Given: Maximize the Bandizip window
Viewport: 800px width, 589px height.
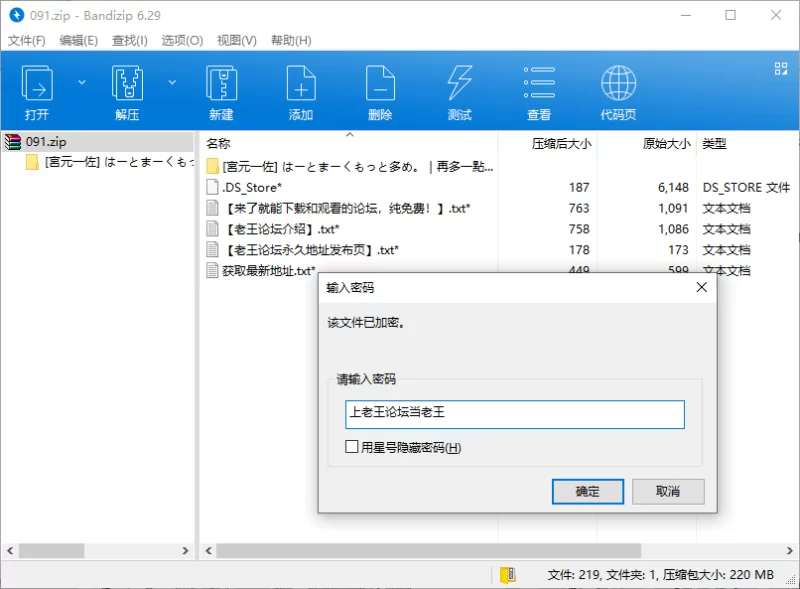Looking at the screenshot, I should (731, 15).
